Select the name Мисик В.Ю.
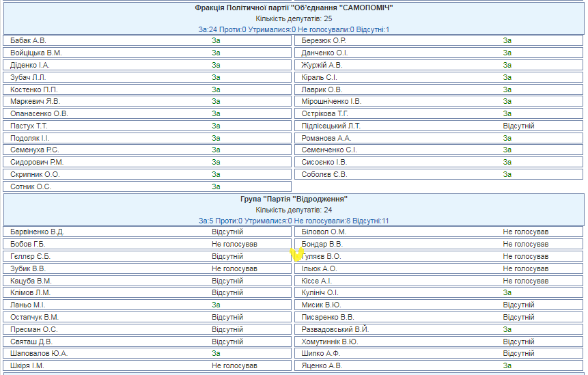Image resolution: width=588 pixels, height=375 pixels. point(321,305)
